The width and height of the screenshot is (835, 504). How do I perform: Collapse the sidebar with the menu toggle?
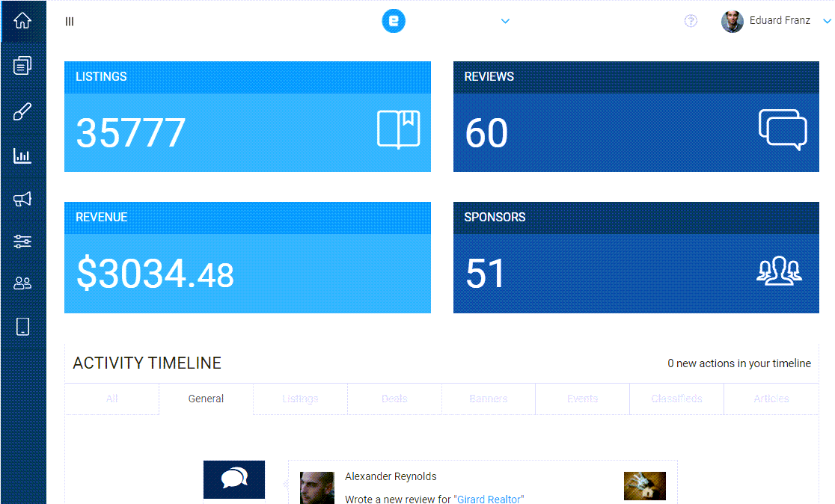69,21
